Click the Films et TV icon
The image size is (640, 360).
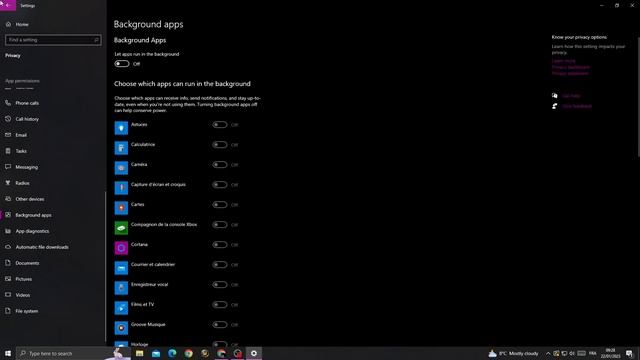click(x=121, y=308)
